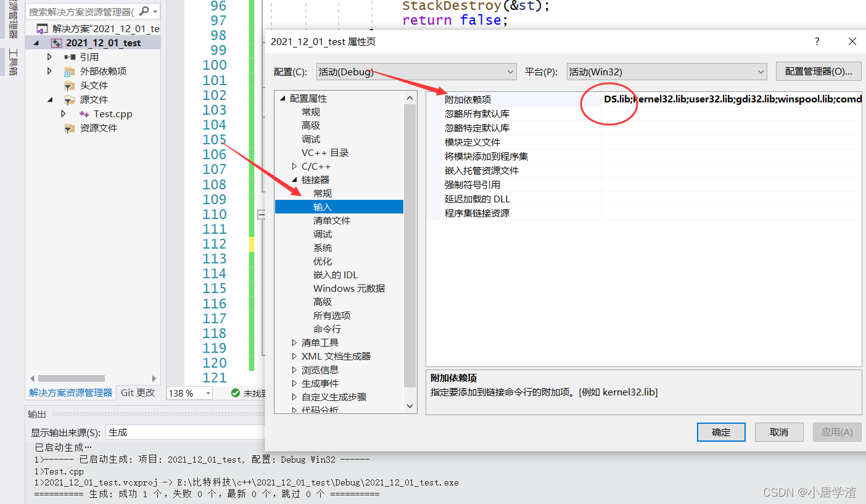Screen dimensions: 866x504
Task: Click the 确定 button
Action: click(x=721, y=432)
